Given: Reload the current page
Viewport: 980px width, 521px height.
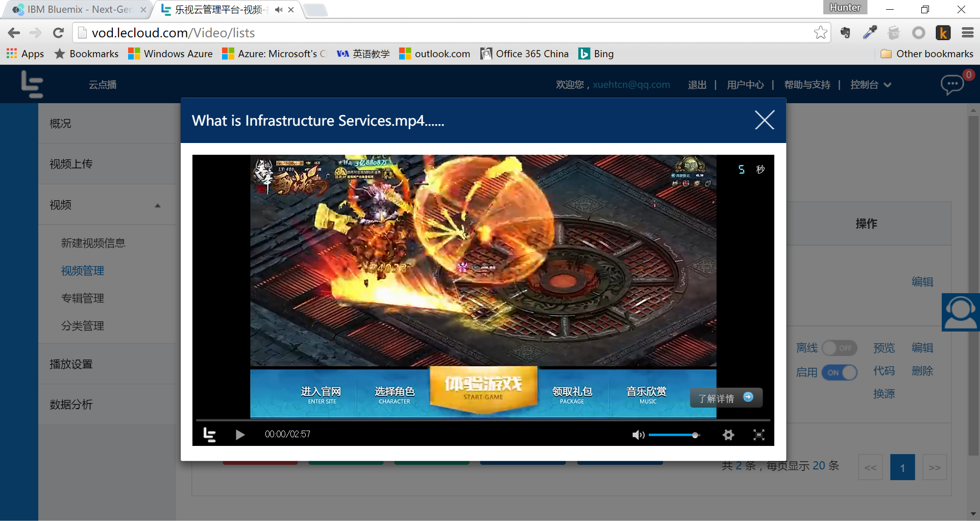Looking at the screenshot, I should (x=58, y=33).
